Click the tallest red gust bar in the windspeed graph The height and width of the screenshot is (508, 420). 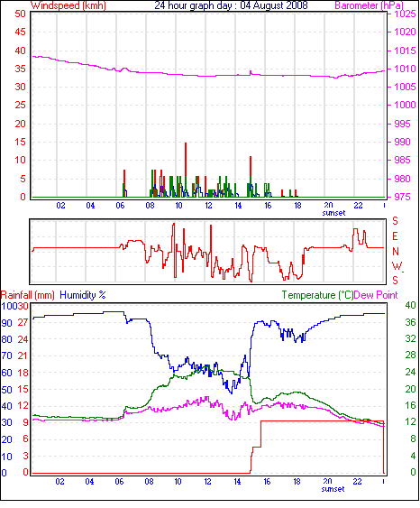tap(186, 160)
